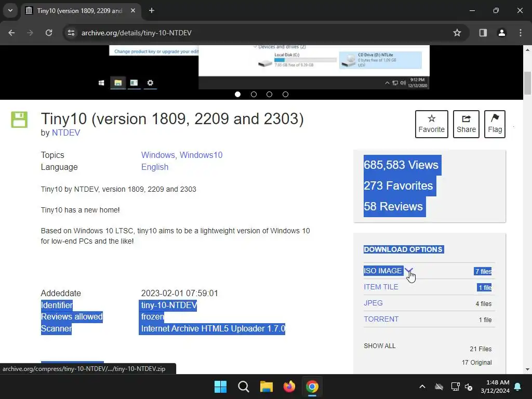Viewport: 532px width, 399px height.
Task: Select the third carousel dot
Action: (270, 95)
